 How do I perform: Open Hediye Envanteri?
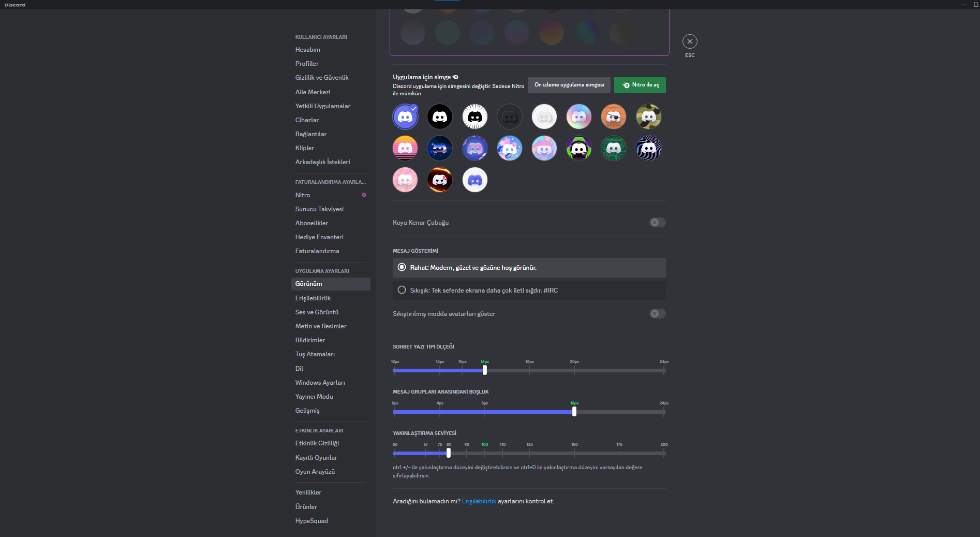pyautogui.click(x=331, y=237)
